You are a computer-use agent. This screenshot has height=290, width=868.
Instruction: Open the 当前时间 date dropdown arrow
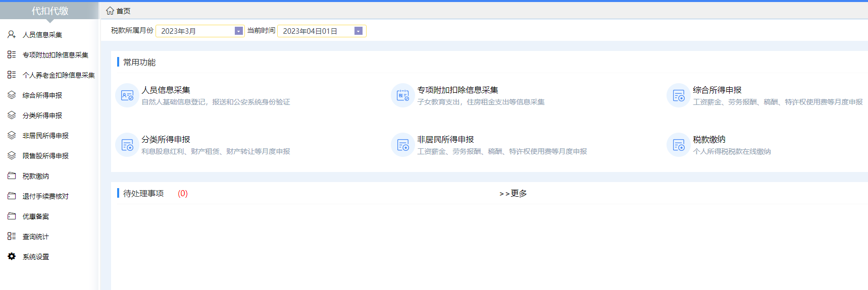tap(358, 31)
